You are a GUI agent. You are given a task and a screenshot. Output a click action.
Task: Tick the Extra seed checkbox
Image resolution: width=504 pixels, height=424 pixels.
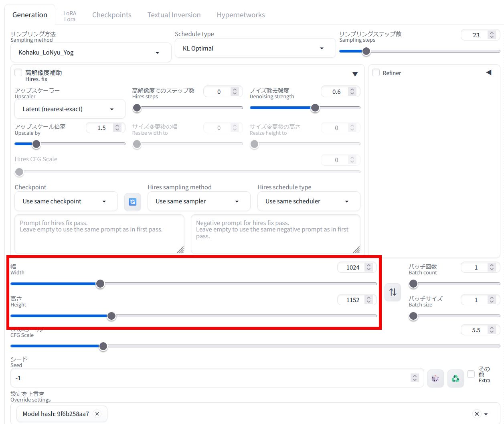[x=471, y=374]
